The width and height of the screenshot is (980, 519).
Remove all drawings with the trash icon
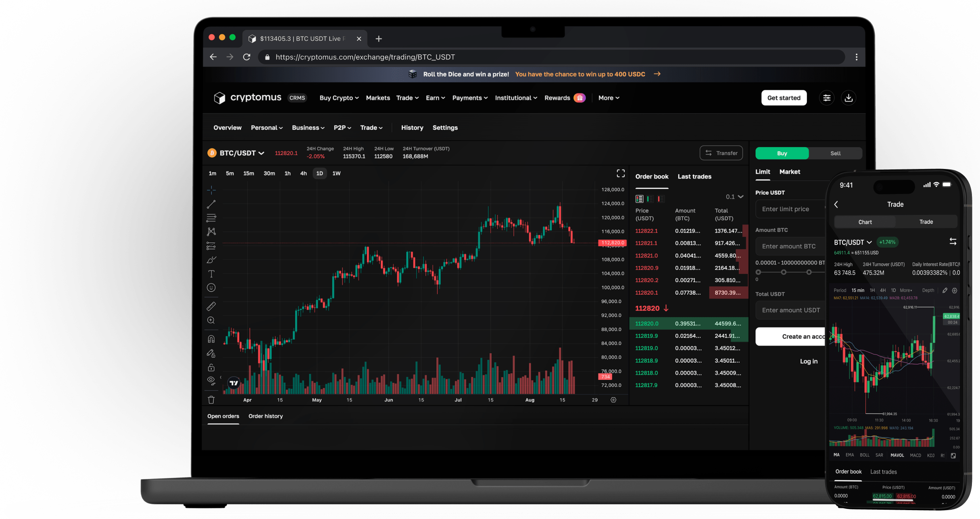click(211, 399)
